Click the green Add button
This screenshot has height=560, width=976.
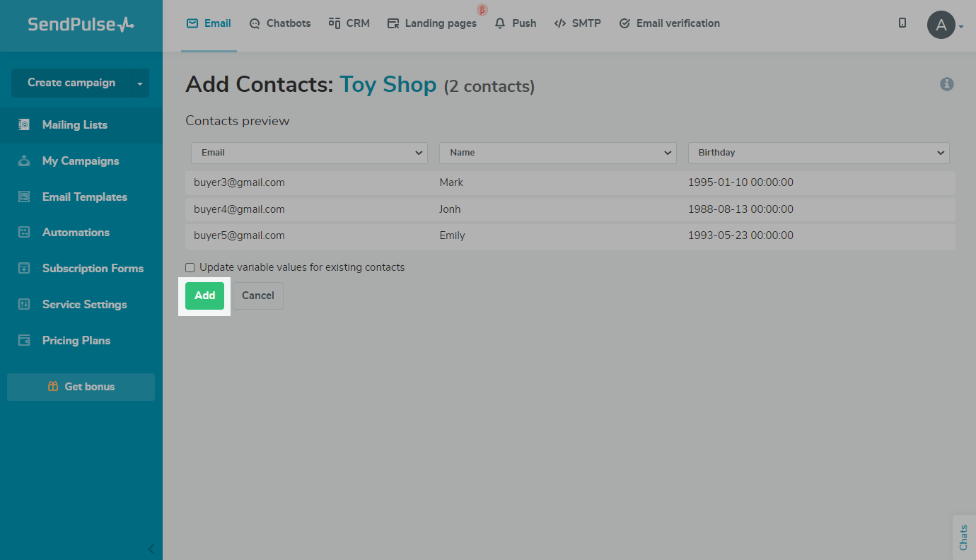[204, 296]
